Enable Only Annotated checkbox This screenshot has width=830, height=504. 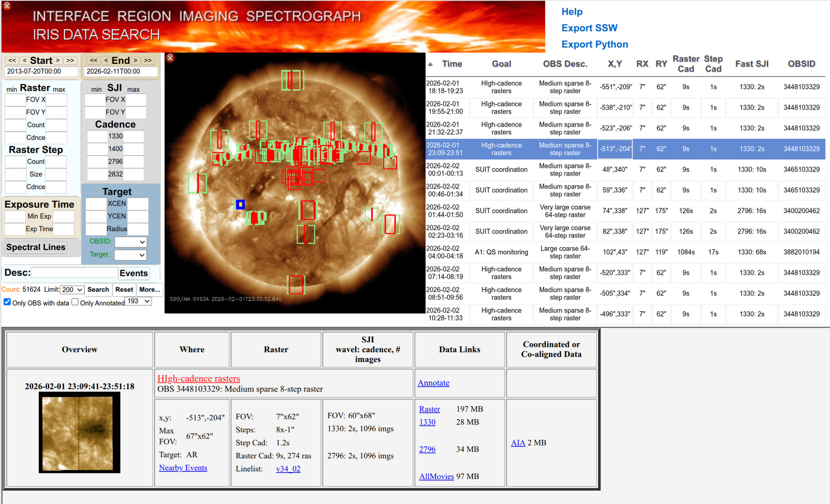(75, 302)
